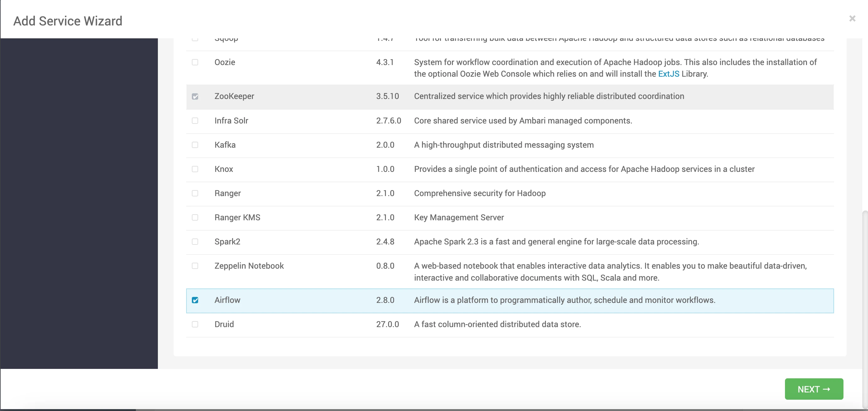Select the Kafka service checkbox

tap(195, 145)
